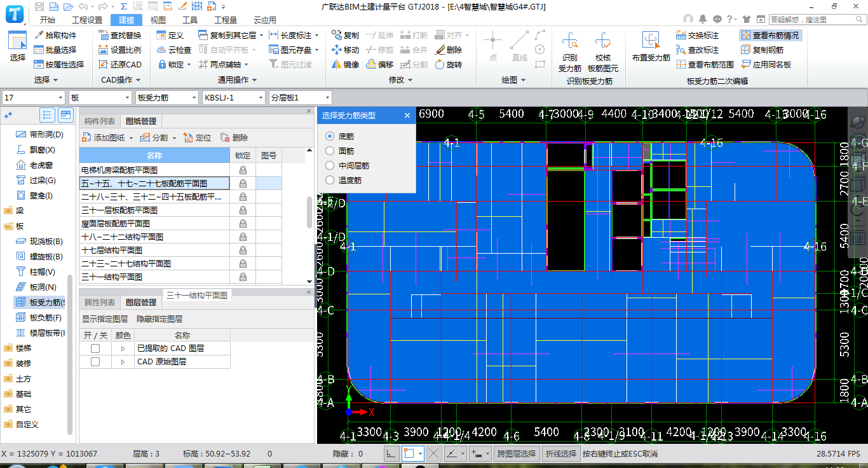Switch to the 构件列表 tab

point(100,121)
